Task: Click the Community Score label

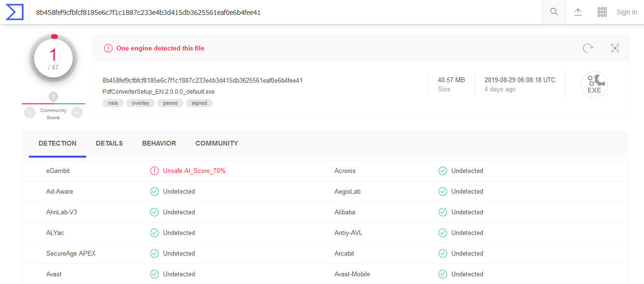Action: pyautogui.click(x=53, y=114)
